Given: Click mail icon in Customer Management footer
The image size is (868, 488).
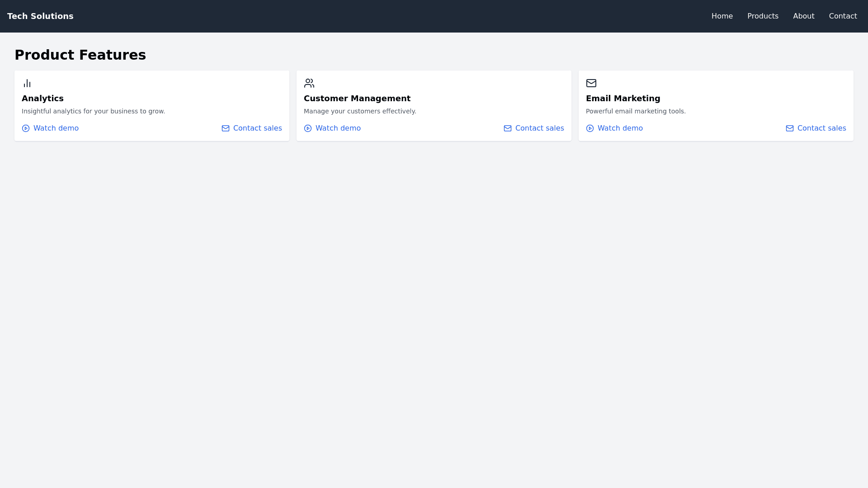Looking at the screenshot, I should [508, 128].
